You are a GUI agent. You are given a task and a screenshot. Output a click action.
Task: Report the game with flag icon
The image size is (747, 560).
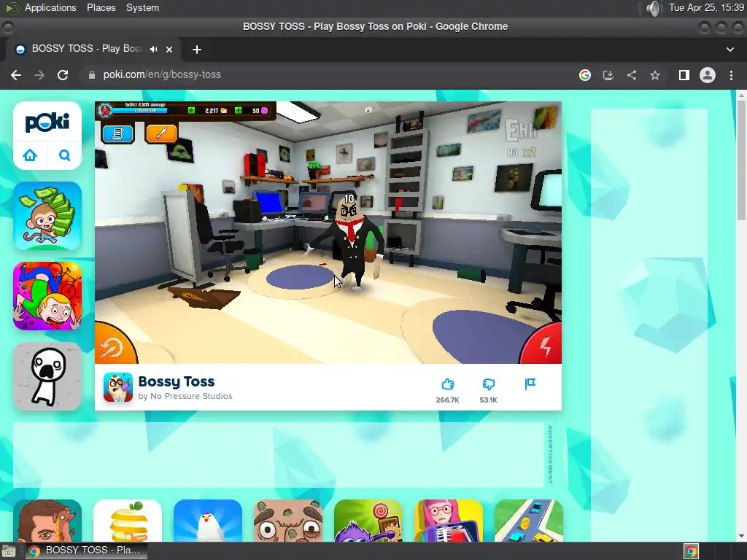[x=530, y=384]
